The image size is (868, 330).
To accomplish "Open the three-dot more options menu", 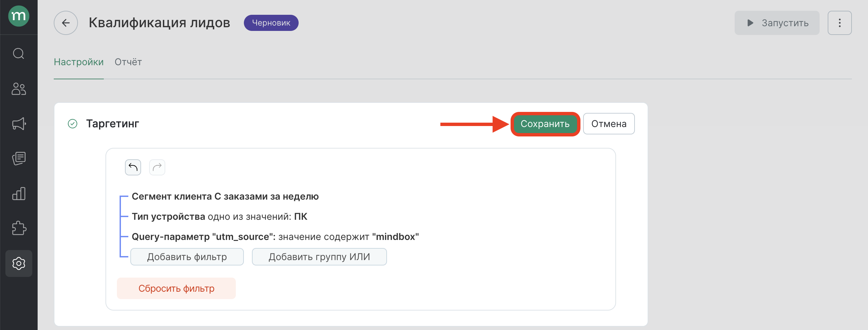I will [x=839, y=23].
